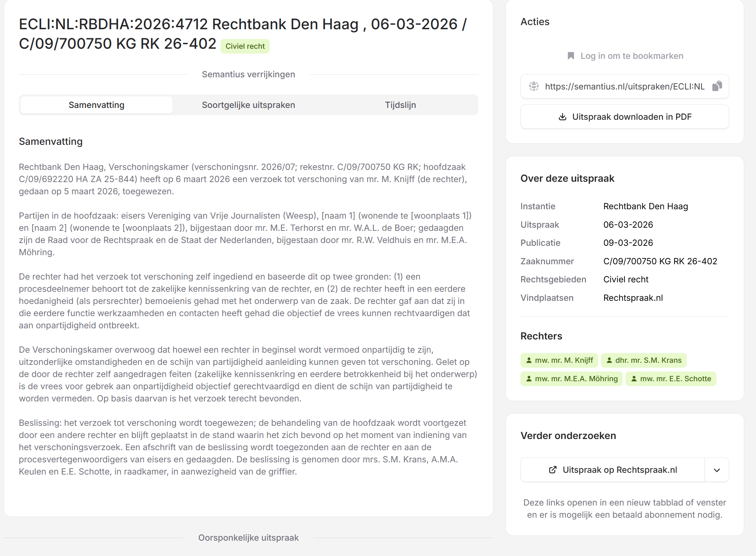Click the bookmark icon

tap(571, 56)
